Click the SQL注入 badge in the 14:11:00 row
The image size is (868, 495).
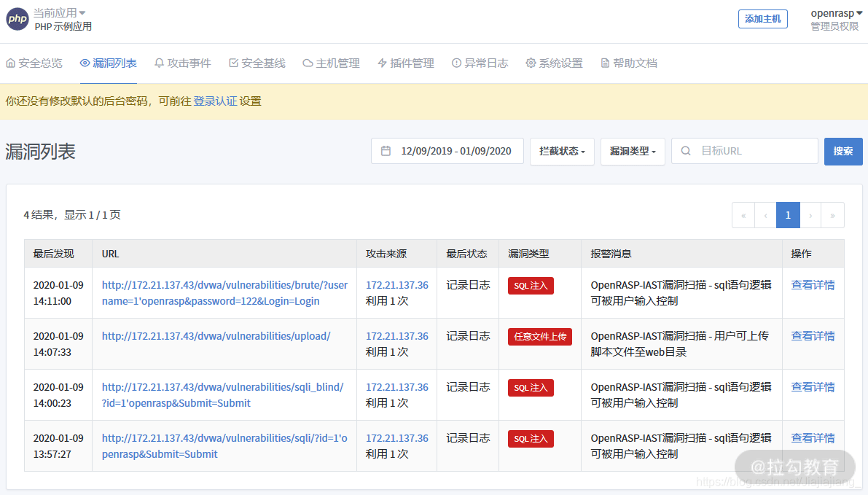point(531,286)
